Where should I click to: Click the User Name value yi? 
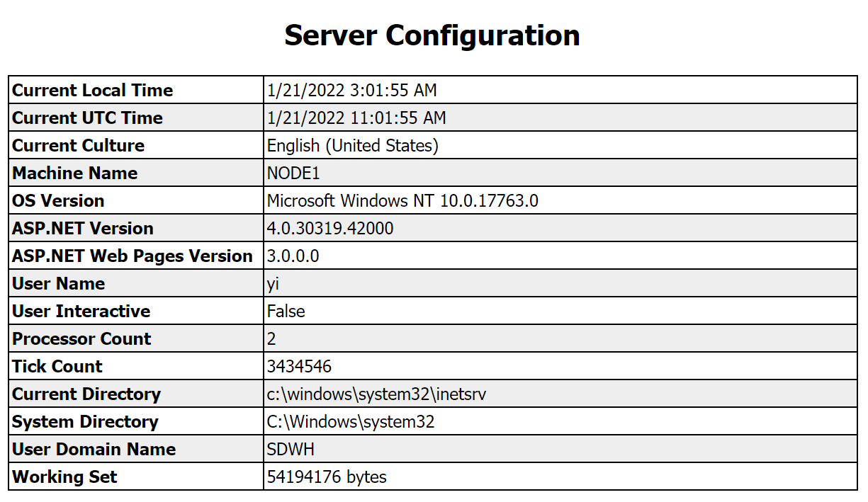coord(274,284)
